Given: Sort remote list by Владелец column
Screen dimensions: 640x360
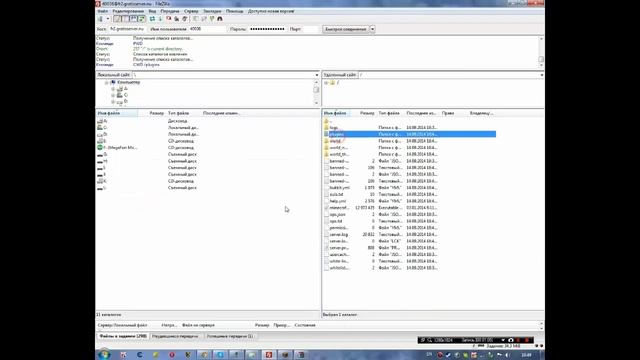Looking at the screenshot, I should pos(482,113).
